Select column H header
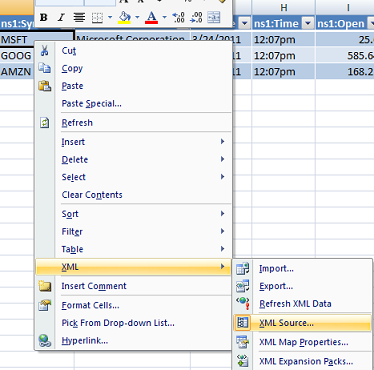The image size is (374, 370). point(284,7)
